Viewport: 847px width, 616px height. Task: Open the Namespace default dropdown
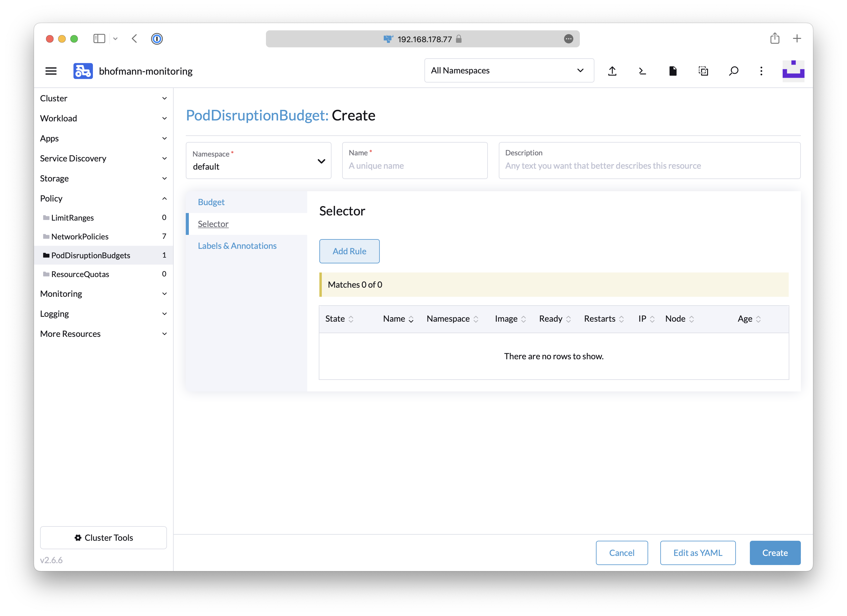(x=258, y=161)
